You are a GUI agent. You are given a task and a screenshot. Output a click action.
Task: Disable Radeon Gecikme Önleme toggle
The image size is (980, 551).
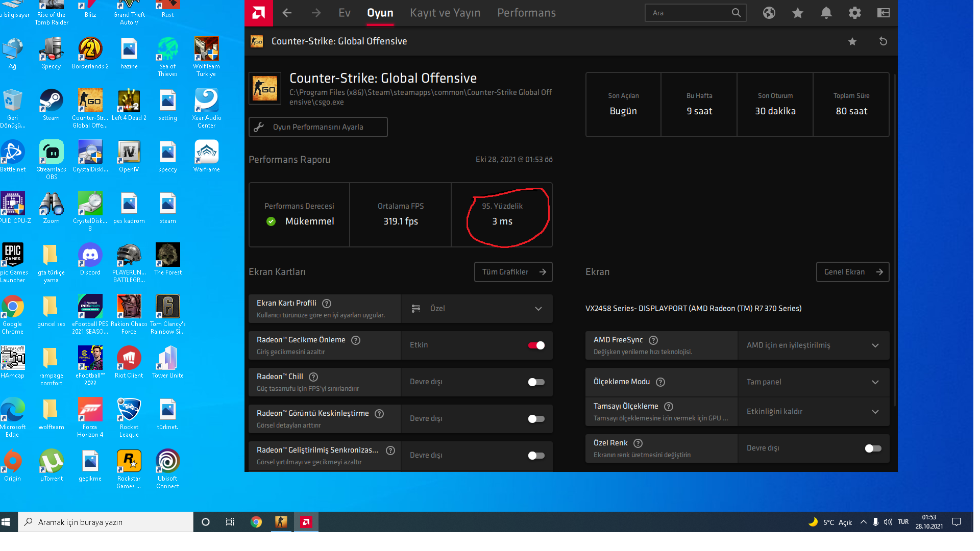536,345
